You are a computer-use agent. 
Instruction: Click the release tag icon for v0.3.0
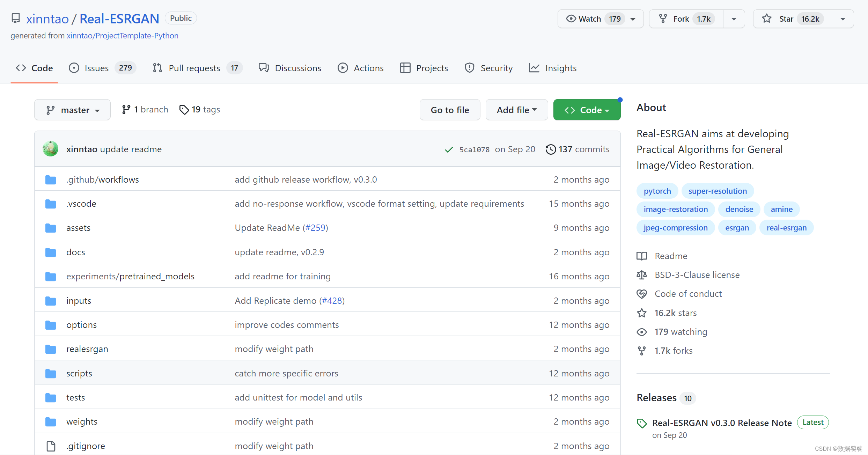tap(641, 423)
